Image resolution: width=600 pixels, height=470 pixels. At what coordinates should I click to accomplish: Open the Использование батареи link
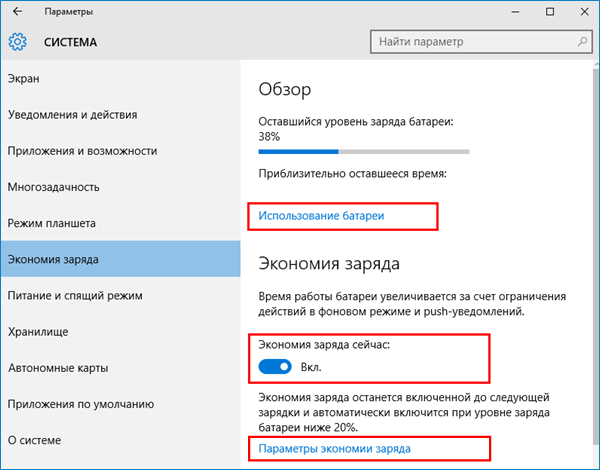coord(321,216)
